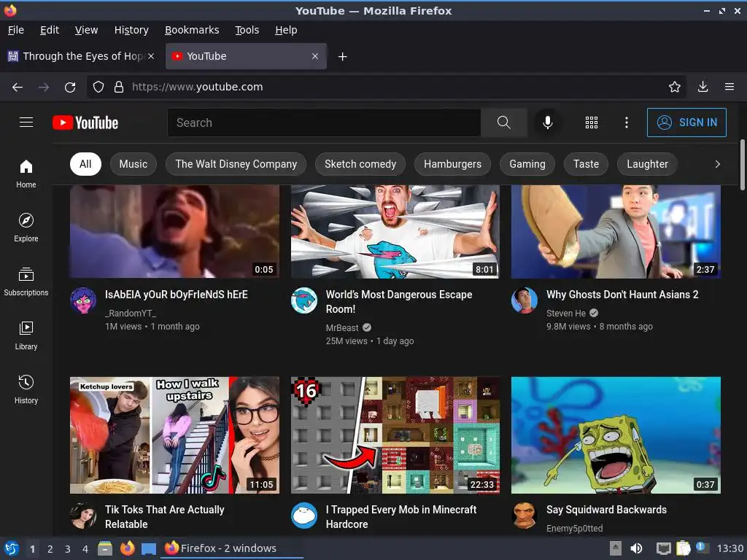Open Library in the sidebar
This screenshot has height=560, width=747.
[x=26, y=336]
